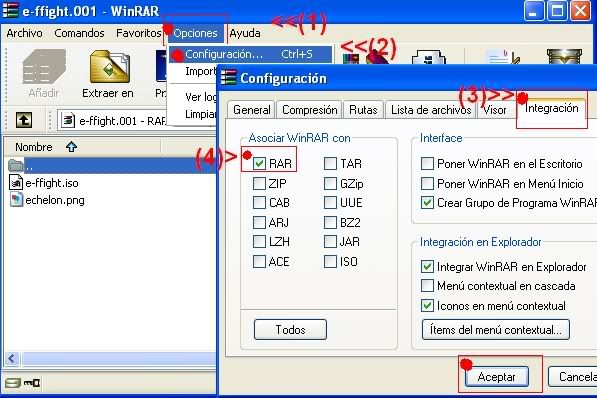This screenshot has width=597, height=398.
Task: Enable the JAR association checkbox
Action: tap(330, 241)
